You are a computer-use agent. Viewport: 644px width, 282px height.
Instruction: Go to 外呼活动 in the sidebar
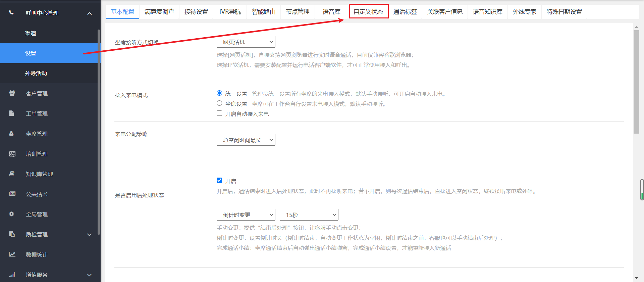click(36, 73)
